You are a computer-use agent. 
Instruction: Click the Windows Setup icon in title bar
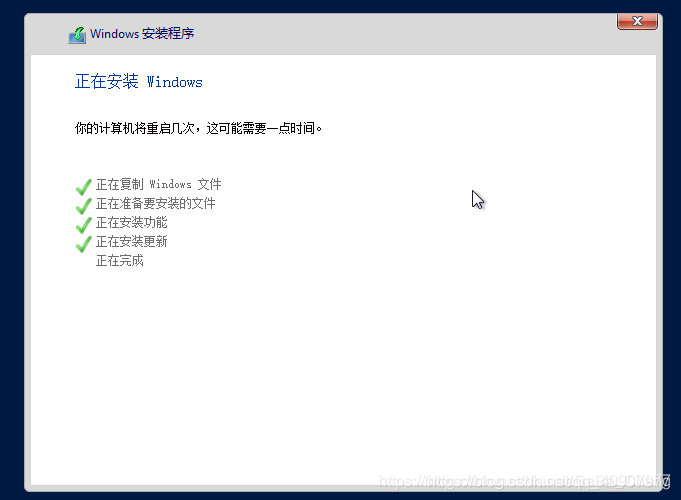tap(77, 35)
